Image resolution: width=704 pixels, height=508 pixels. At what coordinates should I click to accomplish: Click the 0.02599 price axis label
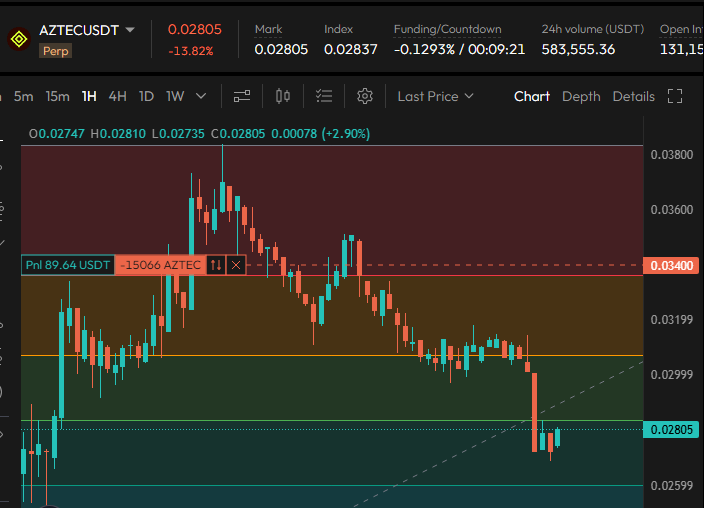pos(672,486)
